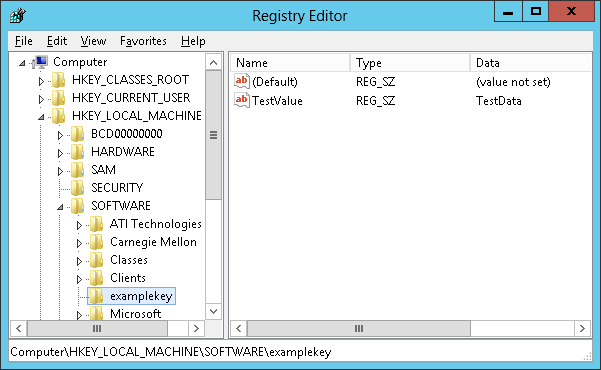Open the File menu
This screenshot has height=370, width=601.
(23, 41)
